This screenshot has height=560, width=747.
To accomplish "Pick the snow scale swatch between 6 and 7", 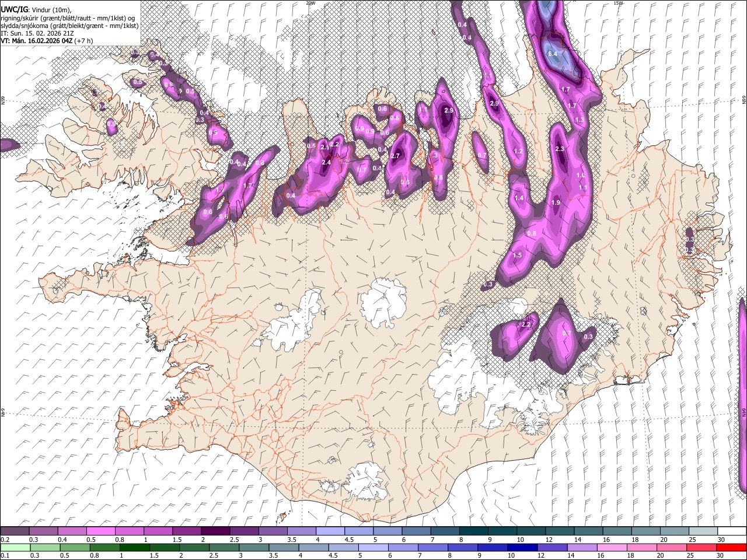I will click(x=416, y=531).
